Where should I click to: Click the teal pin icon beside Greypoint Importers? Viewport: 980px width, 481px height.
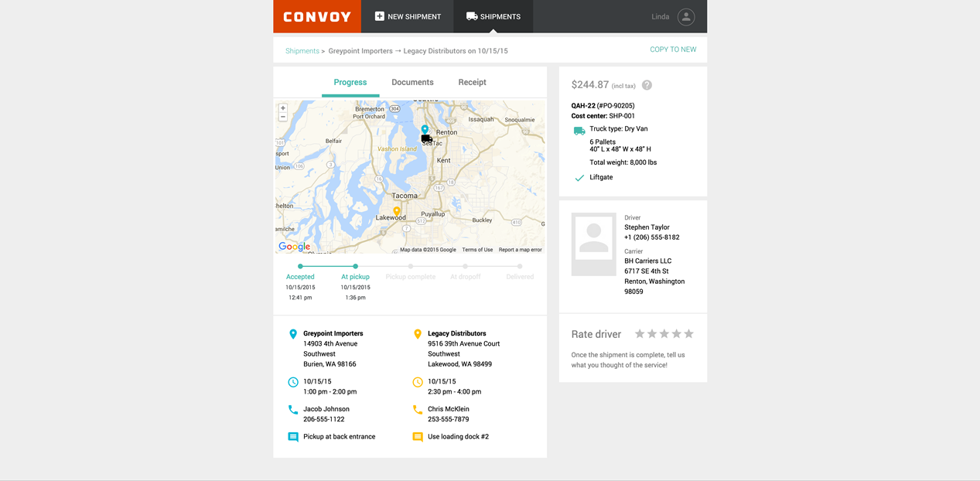(292, 333)
